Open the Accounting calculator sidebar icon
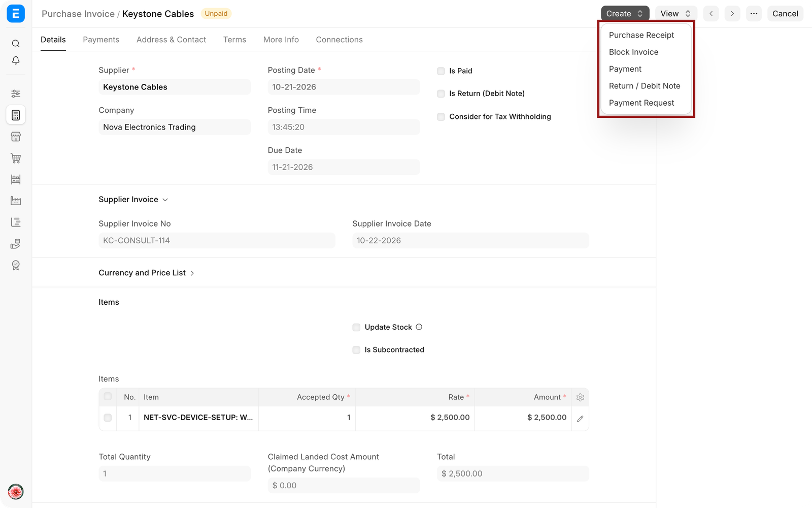The width and height of the screenshot is (812, 508). [x=16, y=115]
